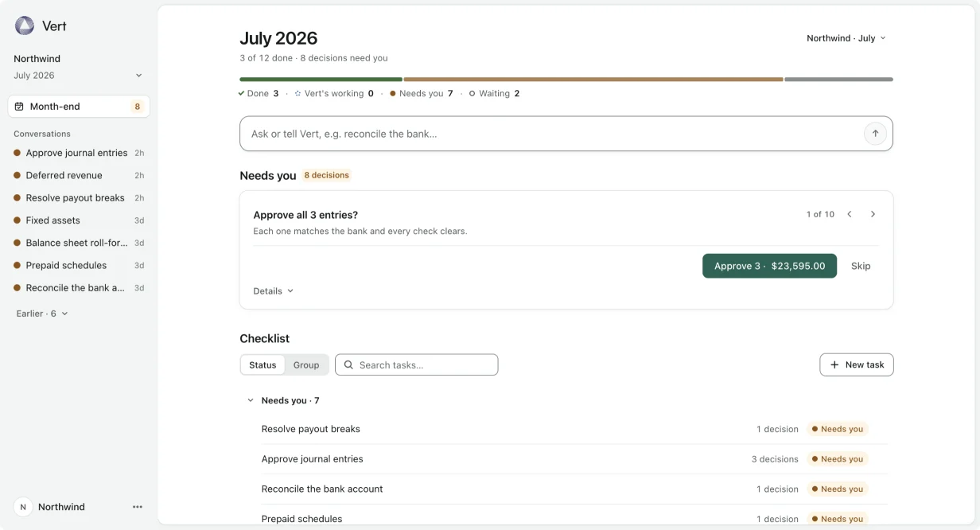
Task: Click the N avatar at sidebar bottom
Action: click(x=23, y=507)
